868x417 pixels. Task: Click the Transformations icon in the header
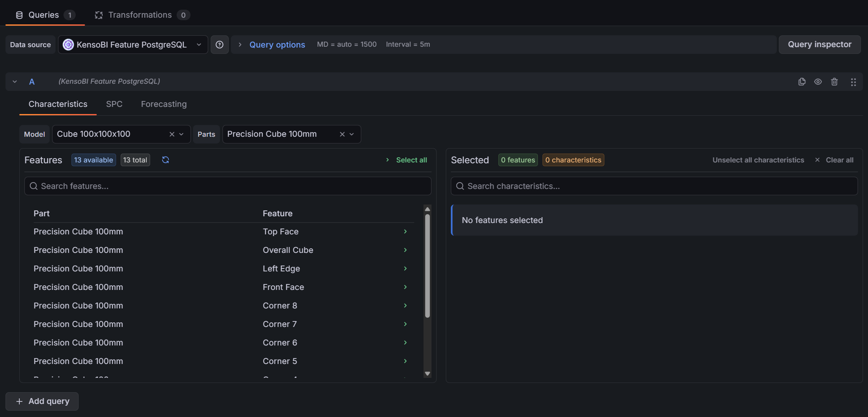98,14
